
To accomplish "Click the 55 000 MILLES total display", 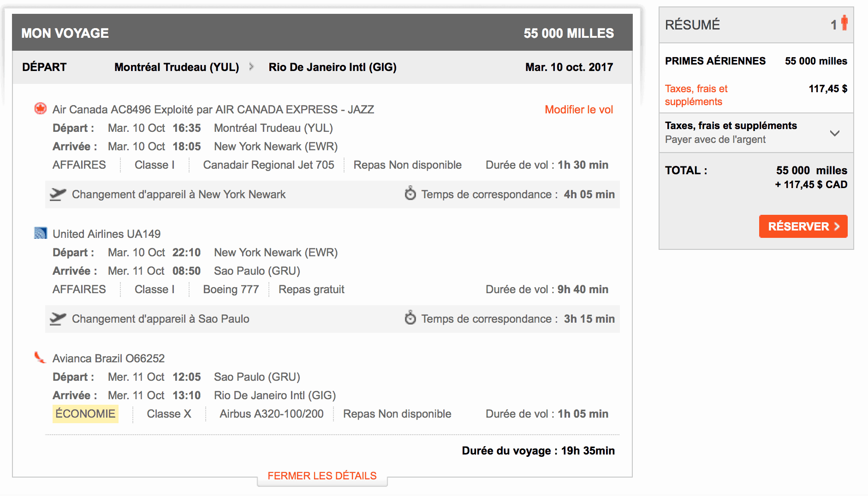I will pyautogui.click(x=568, y=33).
